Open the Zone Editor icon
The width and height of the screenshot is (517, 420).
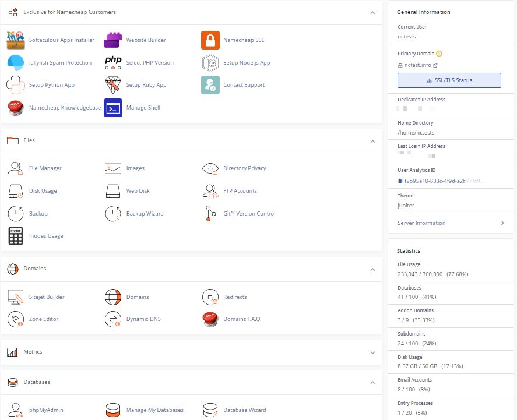(16, 319)
